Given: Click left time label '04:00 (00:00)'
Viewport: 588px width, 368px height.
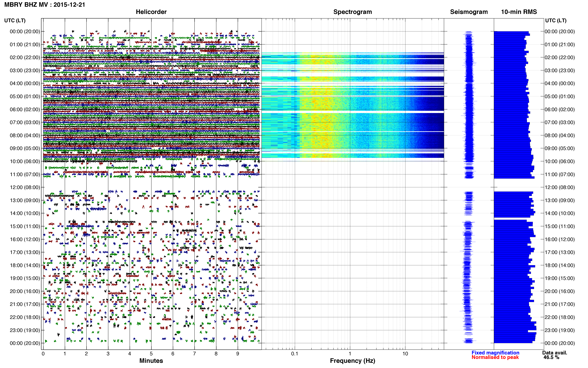Looking at the screenshot, I should click(25, 83).
